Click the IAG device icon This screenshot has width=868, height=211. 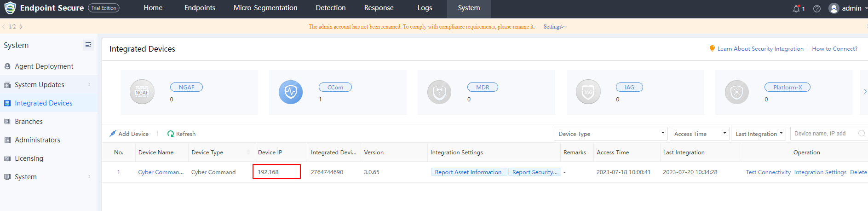pyautogui.click(x=588, y=92)
